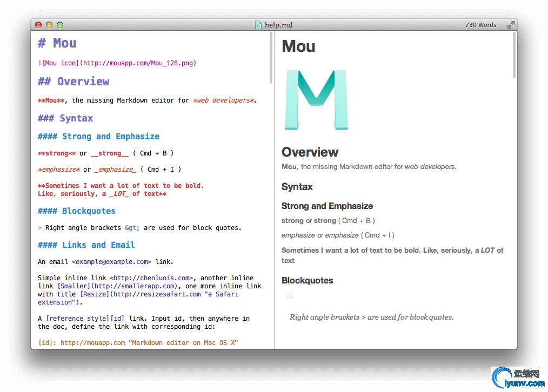Click '#### Strong and Emphasize' in editor
The width and height of the screenshot is (548, 392).
[x=98, y=137]
